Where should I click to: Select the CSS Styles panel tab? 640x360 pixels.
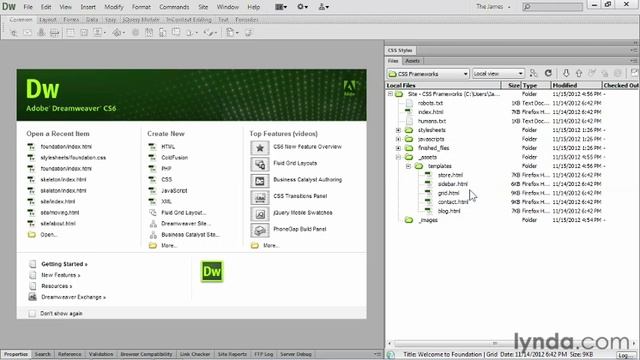[x=400, y=50]
